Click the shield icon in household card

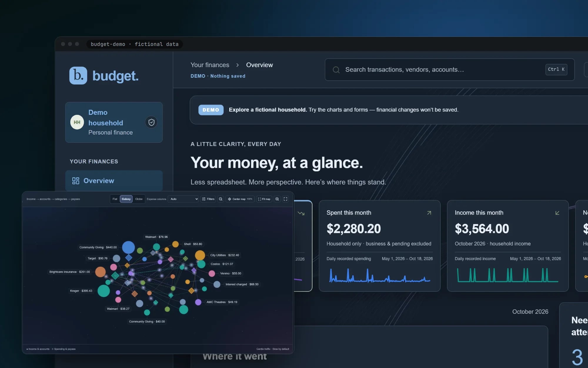click(151, 122)
